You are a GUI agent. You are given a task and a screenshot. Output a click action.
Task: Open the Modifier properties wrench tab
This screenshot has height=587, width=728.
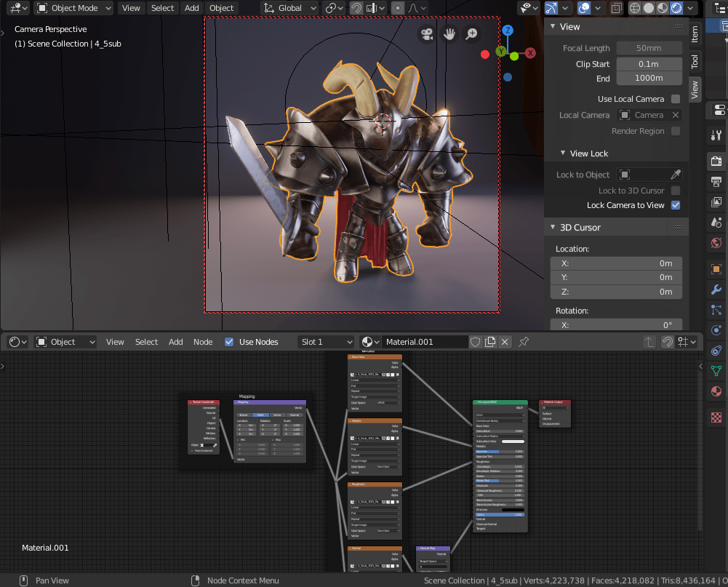716,289
